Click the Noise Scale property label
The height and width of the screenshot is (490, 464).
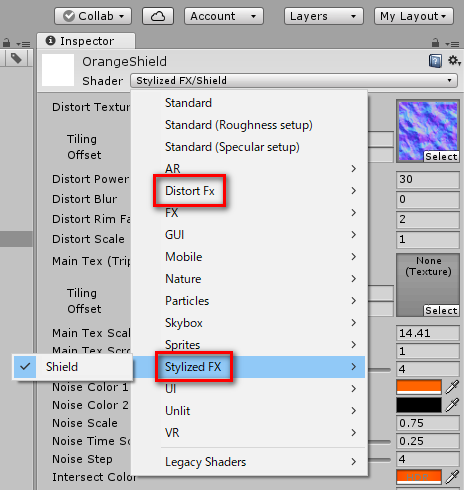[x=85, y=423]
